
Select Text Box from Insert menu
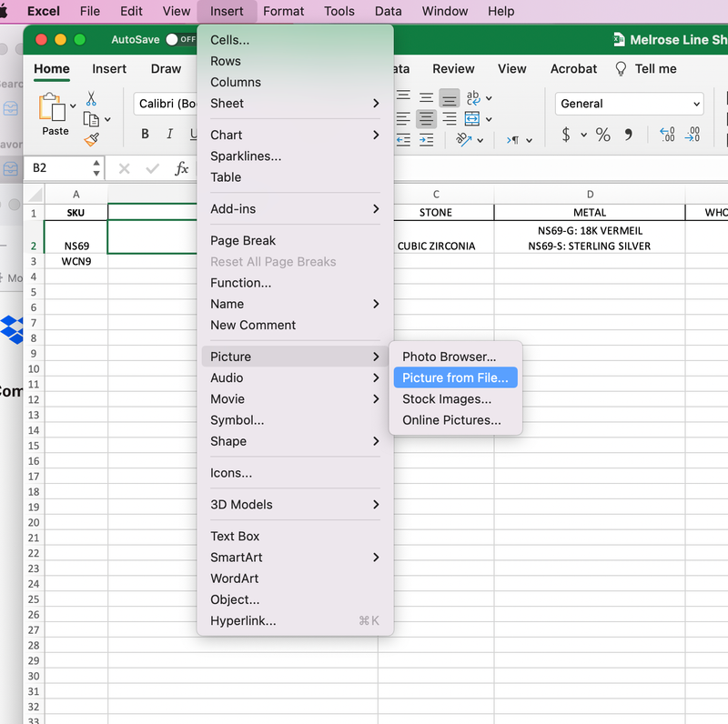tap(235, 536)
